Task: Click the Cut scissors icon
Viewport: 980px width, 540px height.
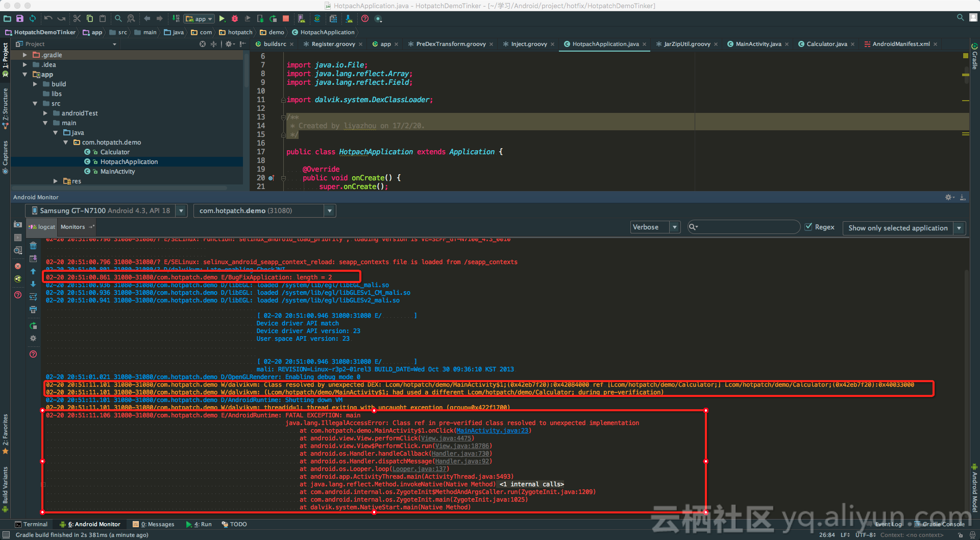Action: pyautogui.click(x=77, y=19)
